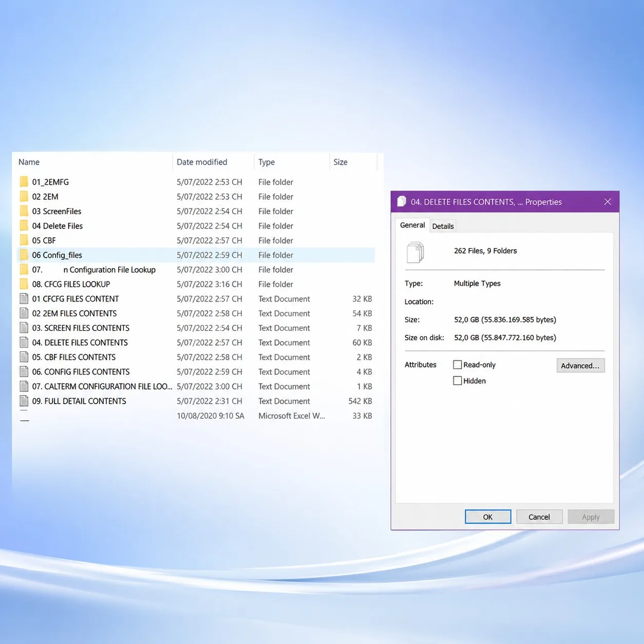Click the 54 KB size cell
This screenshot has height=644, width=644.
coord(362,313)
